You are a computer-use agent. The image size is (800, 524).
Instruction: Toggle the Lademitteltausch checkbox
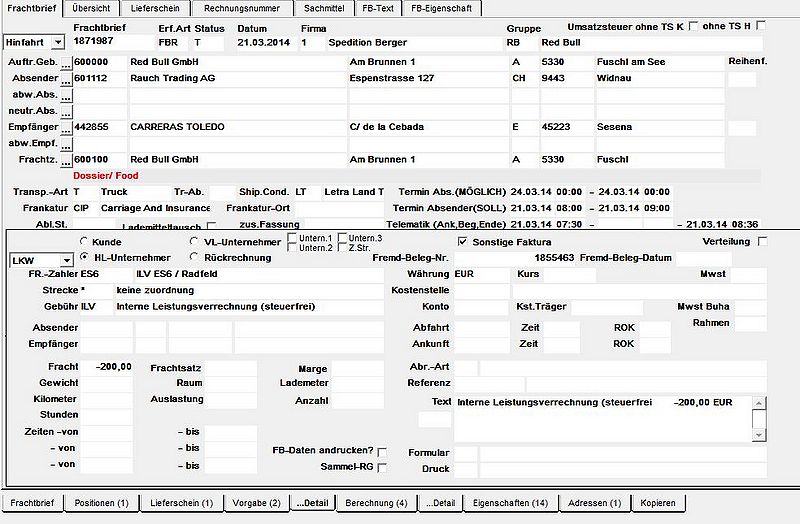212,225
